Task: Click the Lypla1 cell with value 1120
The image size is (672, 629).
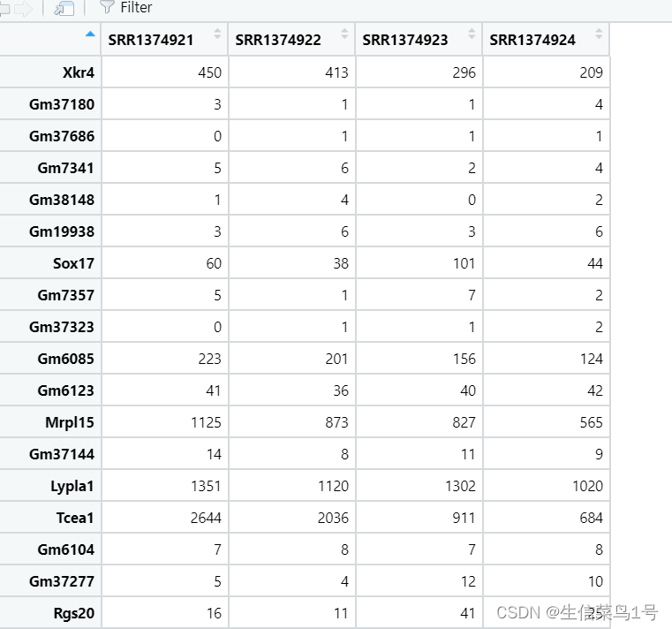Action: 292,486
